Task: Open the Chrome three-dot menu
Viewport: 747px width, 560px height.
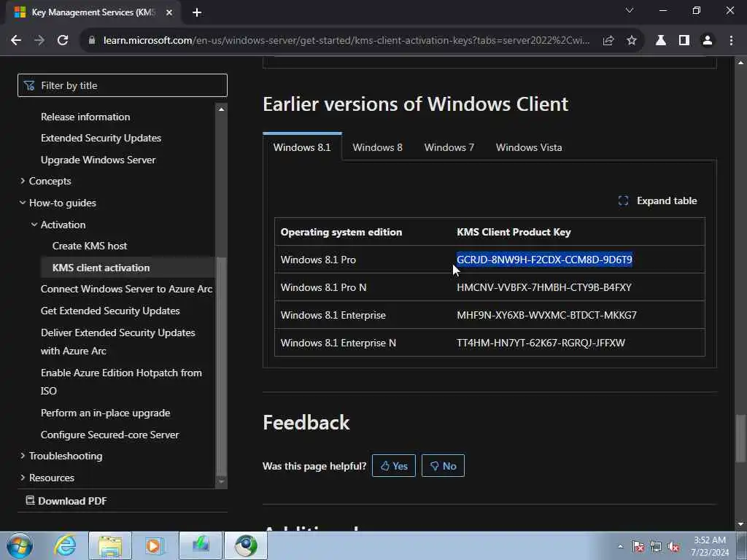Action: coord(731,41)
